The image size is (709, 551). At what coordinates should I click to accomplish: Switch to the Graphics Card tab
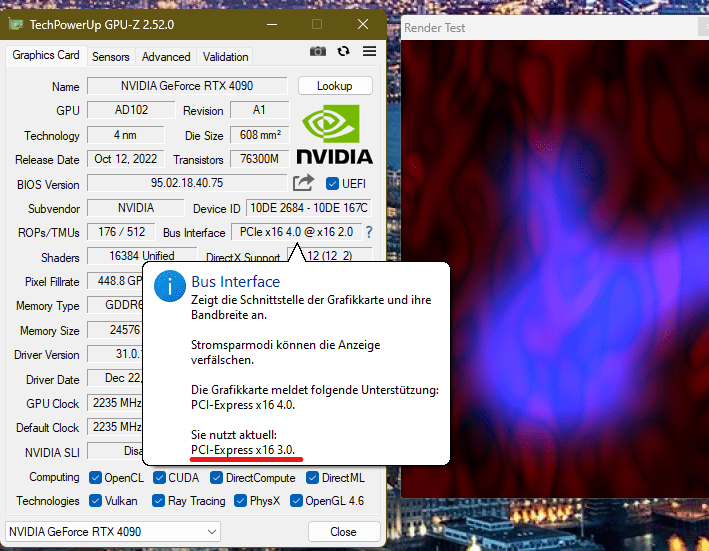[46, 55]
